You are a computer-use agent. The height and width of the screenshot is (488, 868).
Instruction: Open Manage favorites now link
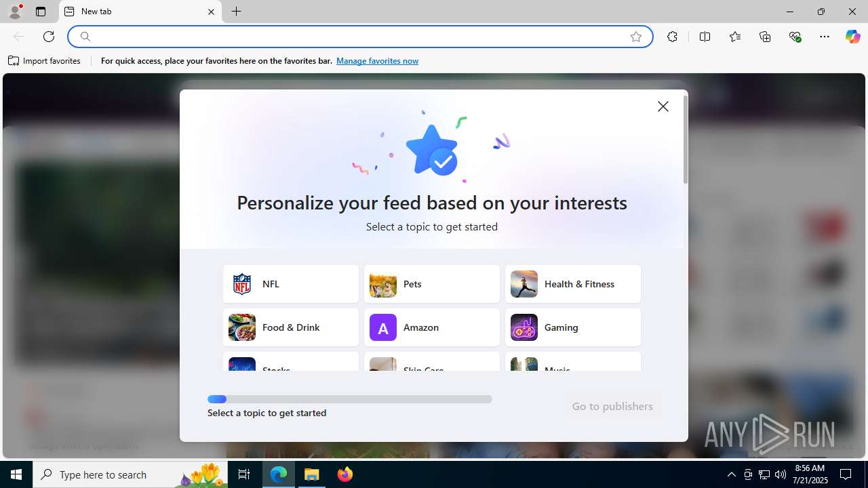pos(377,61)
